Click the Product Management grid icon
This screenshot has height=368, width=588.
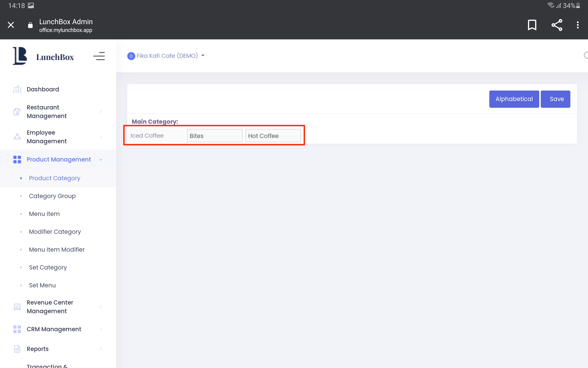pyautogui.click(x=17, y=160)
